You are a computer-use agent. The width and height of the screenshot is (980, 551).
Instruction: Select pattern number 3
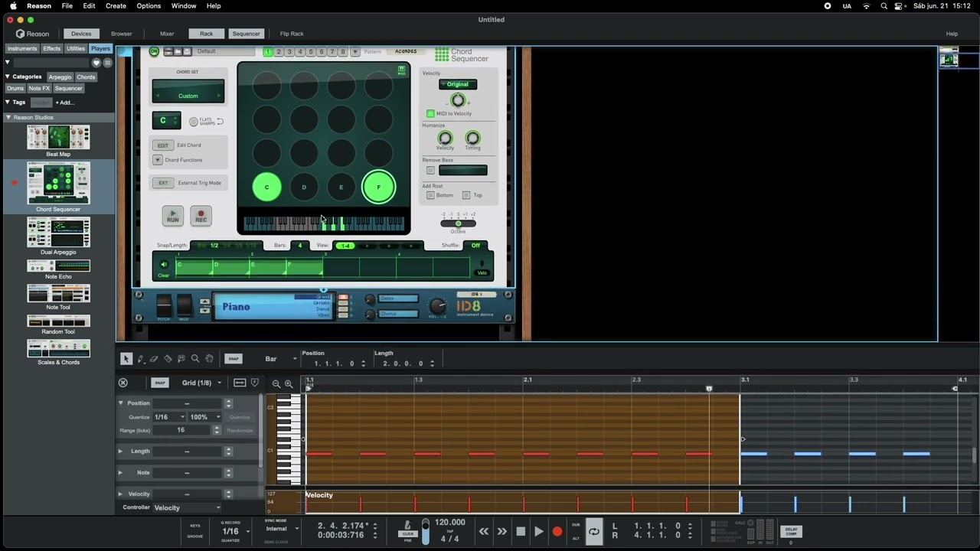click(x=289, y=52)
